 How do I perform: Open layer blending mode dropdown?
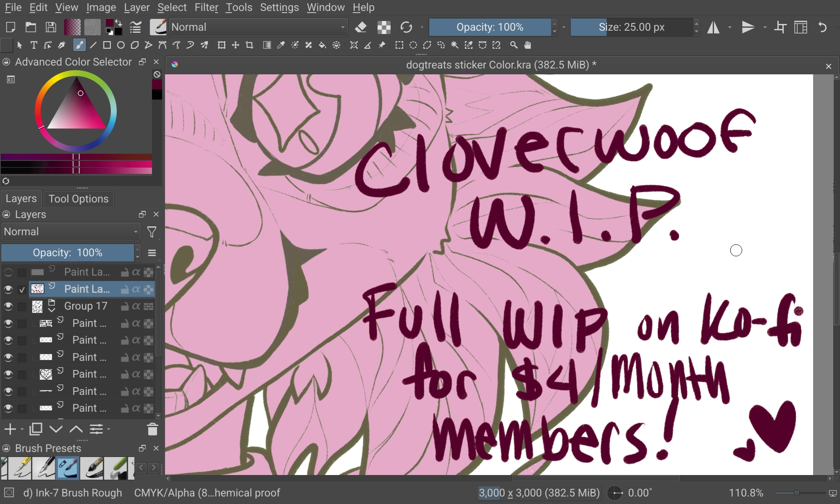pos(71,232)
